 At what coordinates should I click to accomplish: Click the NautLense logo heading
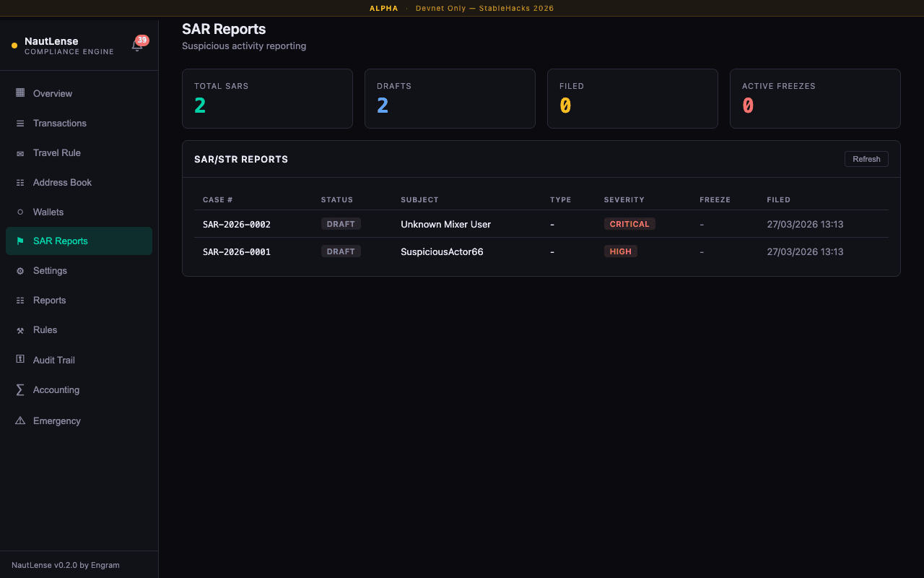point(51,40)
